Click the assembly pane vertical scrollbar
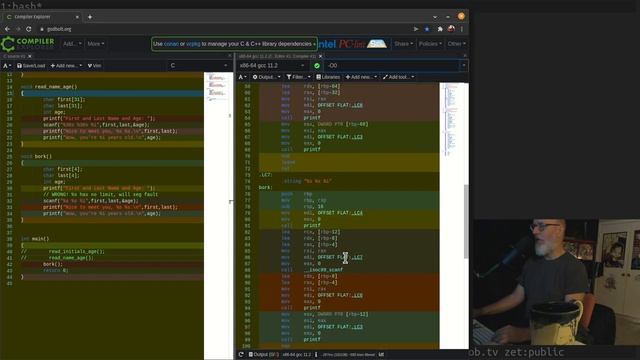 (466, 221)
